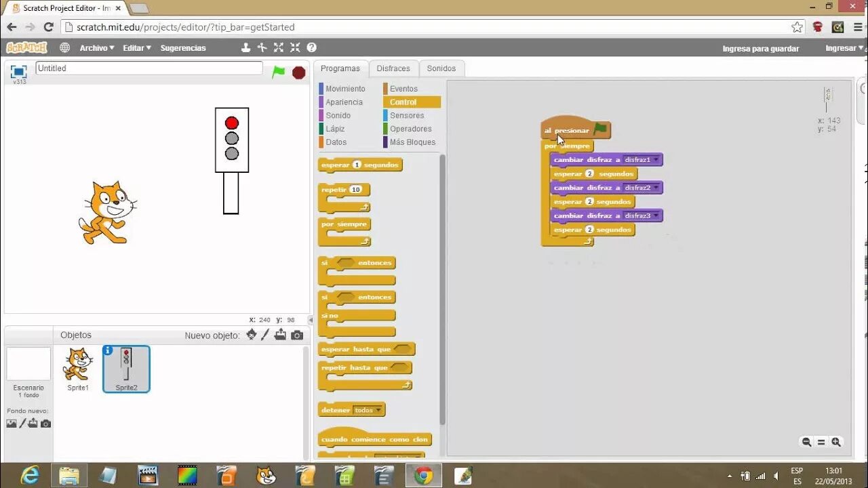Go back with browser back arrow
Image resolution: width=868 pixels, height=488 pixels.
click(12, 27)
